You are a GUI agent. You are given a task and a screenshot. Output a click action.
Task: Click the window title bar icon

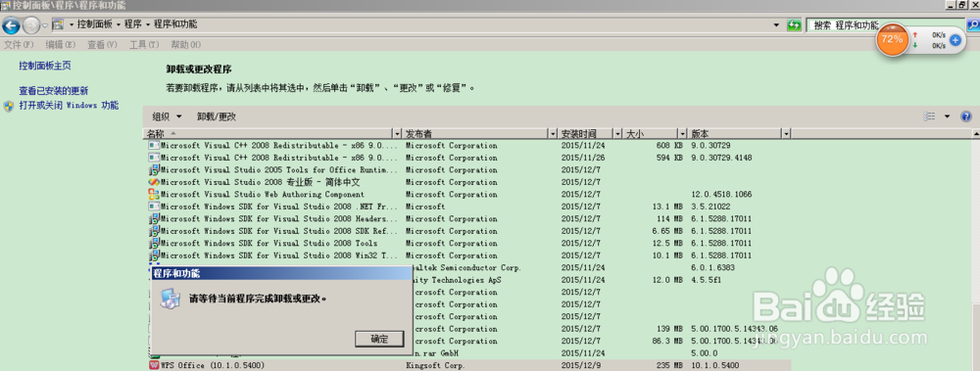pos(6,5)
